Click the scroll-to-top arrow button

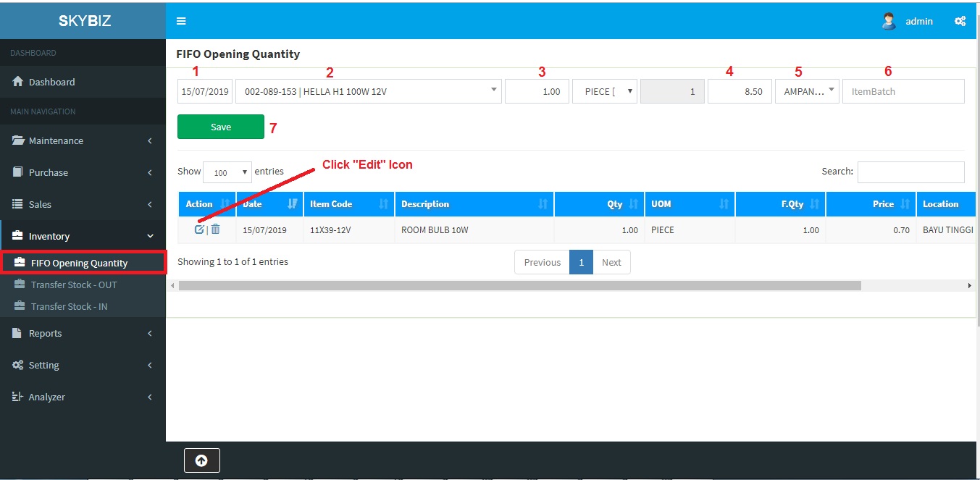coord(201,460)
